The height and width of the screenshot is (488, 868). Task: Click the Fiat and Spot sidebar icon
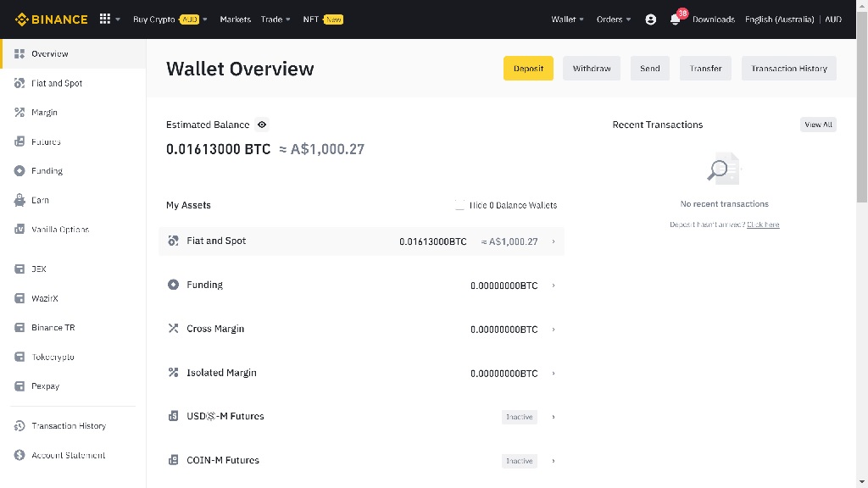coord(19,83)
